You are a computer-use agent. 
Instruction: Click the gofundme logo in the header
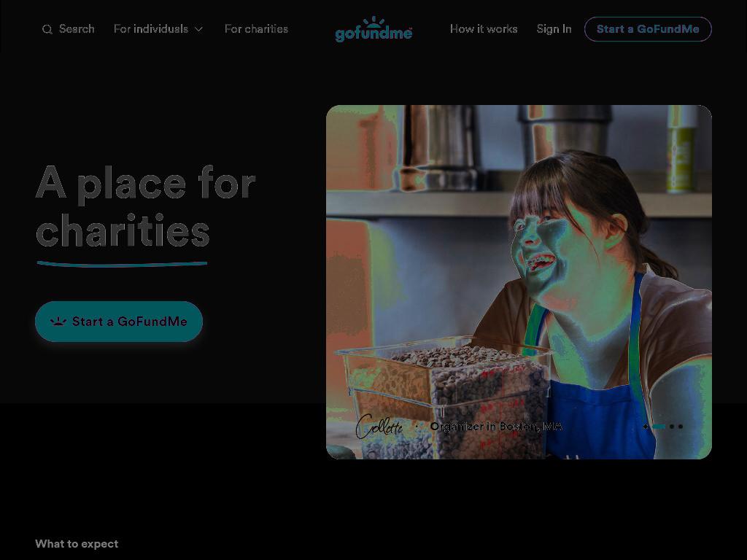click(x=373, y=29)
